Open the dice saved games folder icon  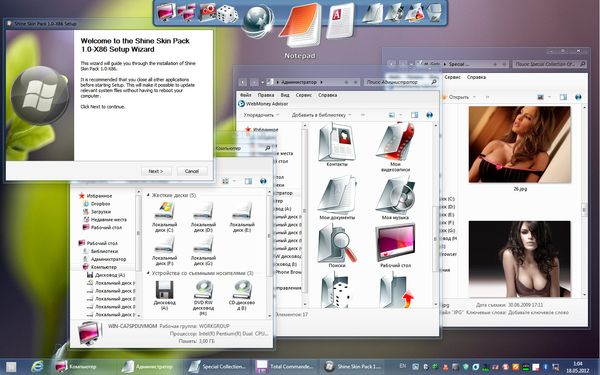[335, 290]
